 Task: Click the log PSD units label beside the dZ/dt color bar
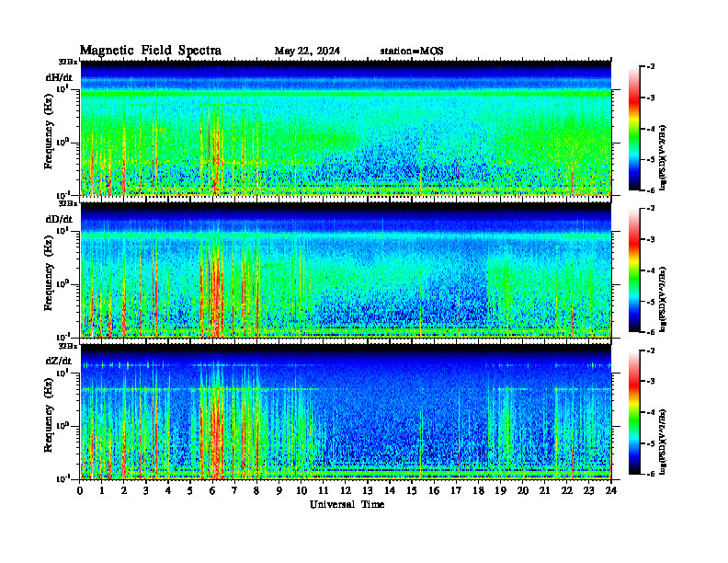pos(663,442)
